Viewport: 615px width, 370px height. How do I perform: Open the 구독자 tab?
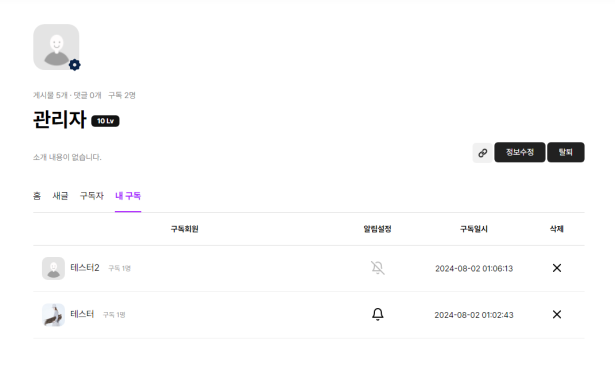[92, 196]
